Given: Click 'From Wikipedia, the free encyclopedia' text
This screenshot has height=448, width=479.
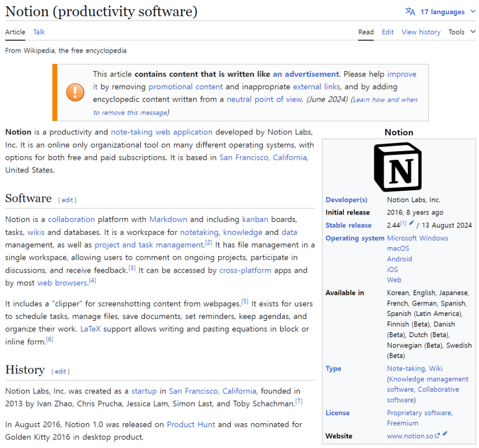Looking at the screenshot, I should (x=66, y=51).
